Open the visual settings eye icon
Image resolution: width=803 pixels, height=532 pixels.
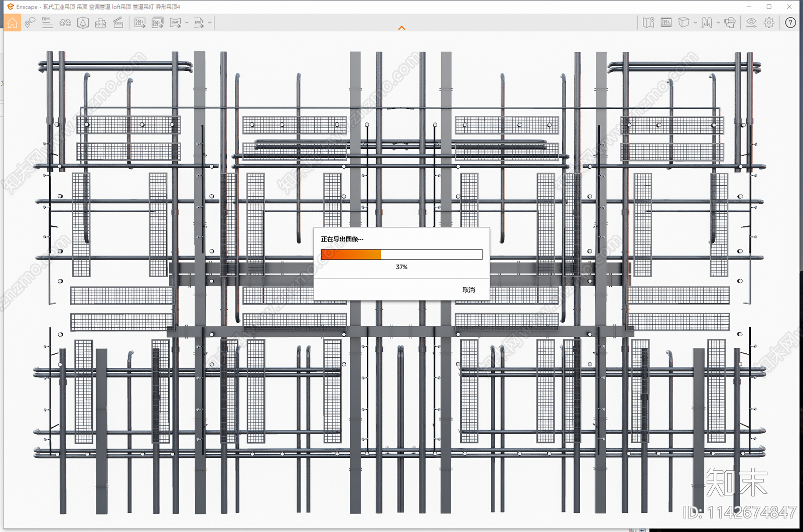click(x=751, y=23)
